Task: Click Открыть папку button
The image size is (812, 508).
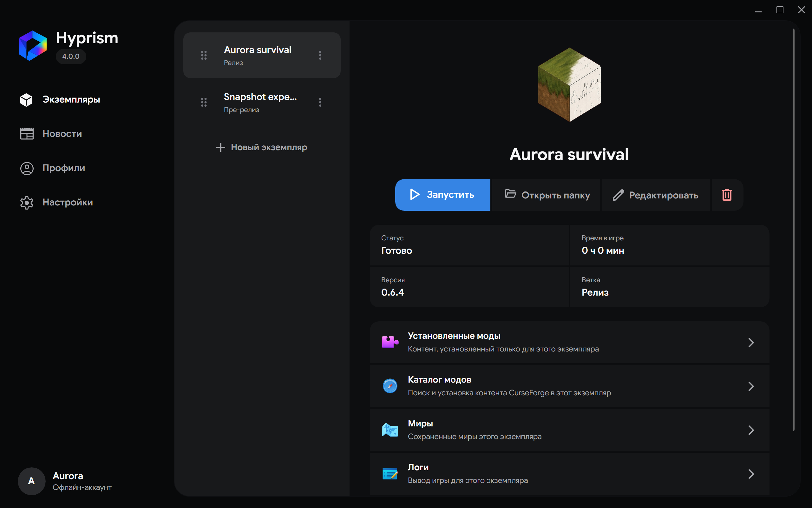Action: pos(547,195)
